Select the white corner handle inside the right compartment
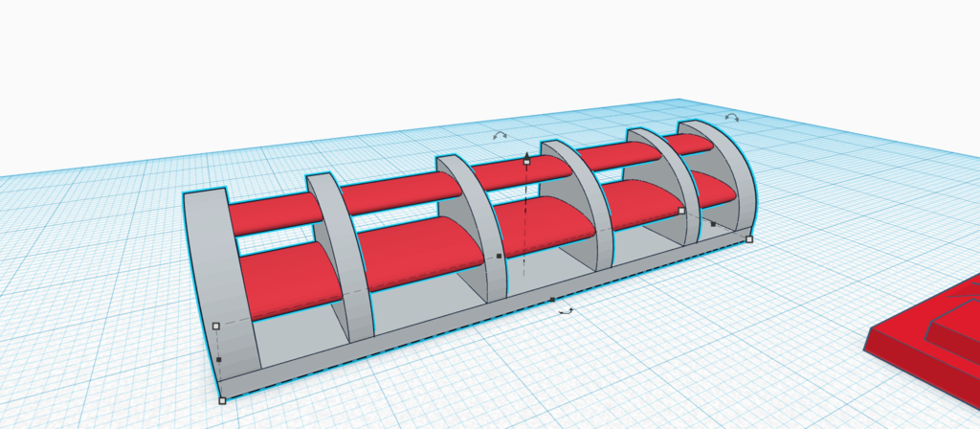980x429 pixels. click(681, 212)
